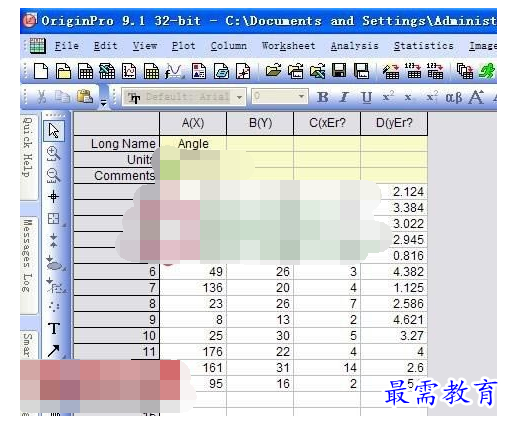Select column header D(yEr?)
This screenshot has width=506, height=424.
[x=394, y=123]
